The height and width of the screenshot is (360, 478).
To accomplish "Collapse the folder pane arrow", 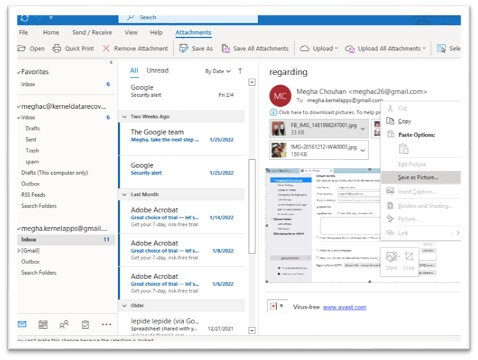I will [x=111, y=62].
